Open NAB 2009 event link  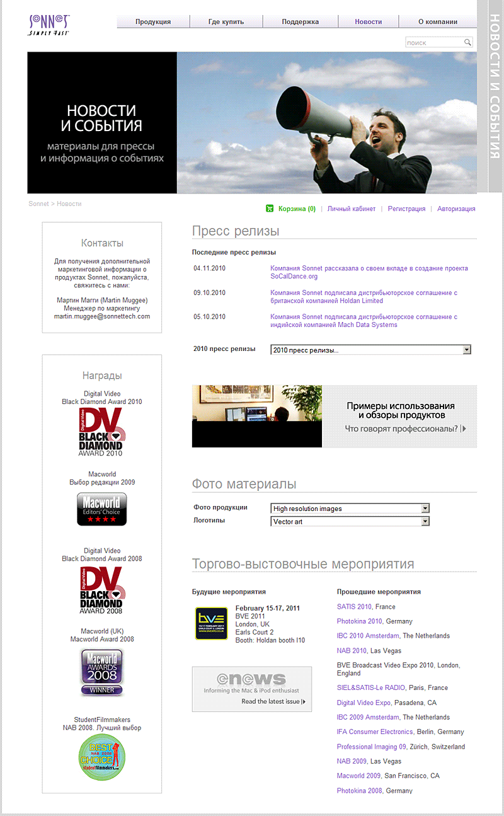pos(352,761)
